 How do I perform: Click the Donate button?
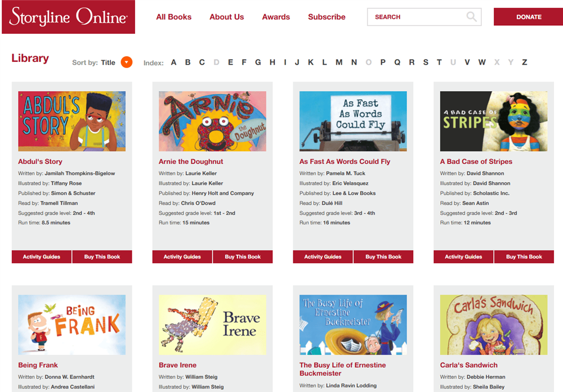[529, 17]
